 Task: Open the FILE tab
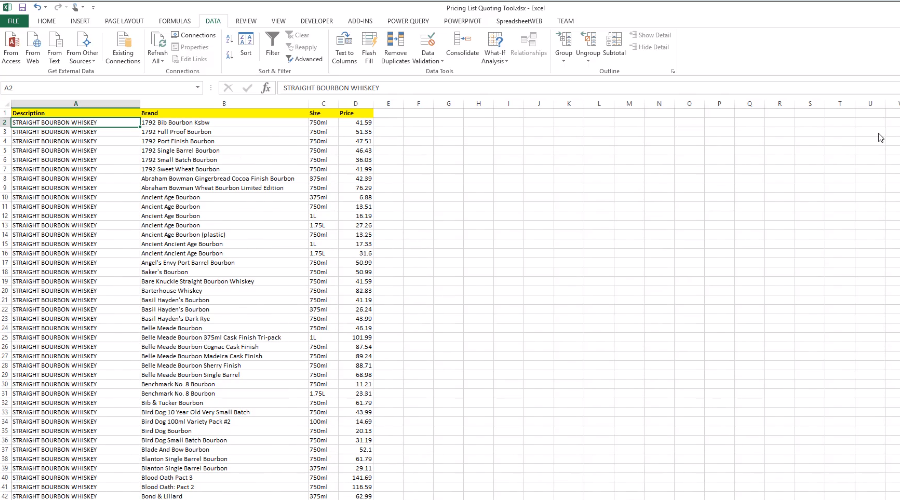pyautogui.click(x=13, y=21)
